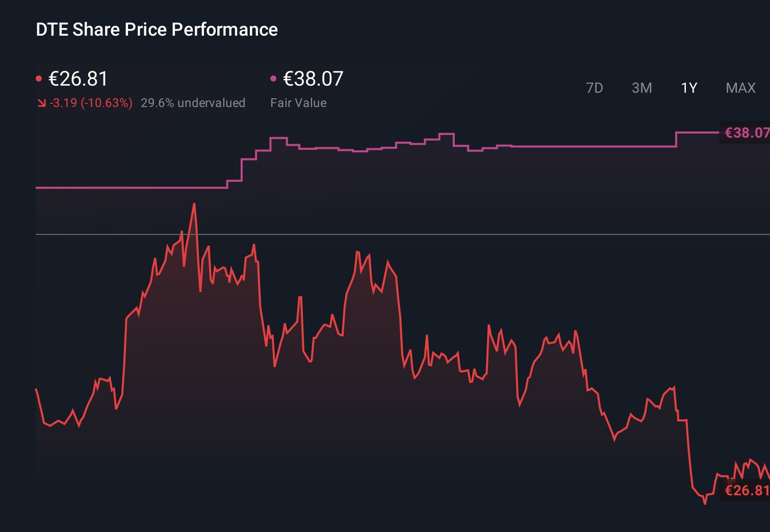
Task: Select the €26.81 price tag on the chart
Action: tap(746, 491)
